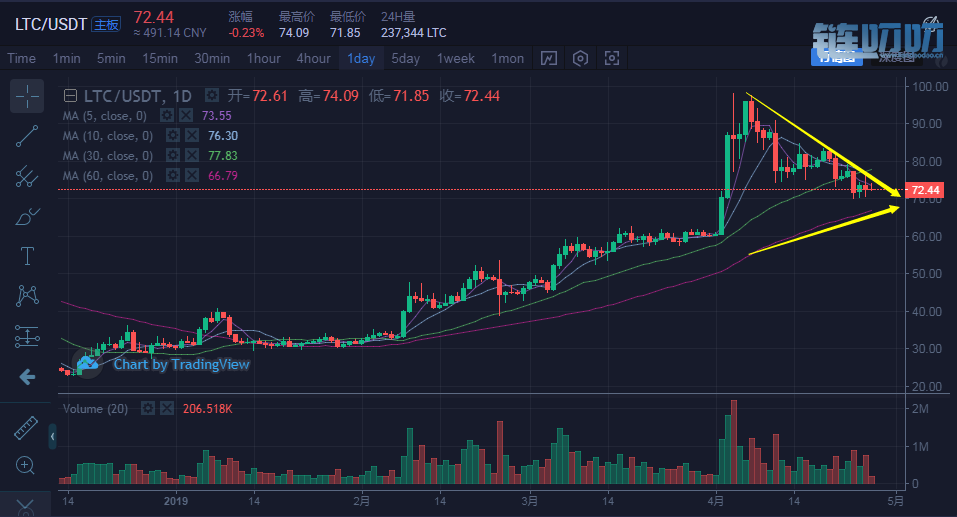957x517 pixels.
Task: Click the back arrow in left toolbar
Action: 27,377
